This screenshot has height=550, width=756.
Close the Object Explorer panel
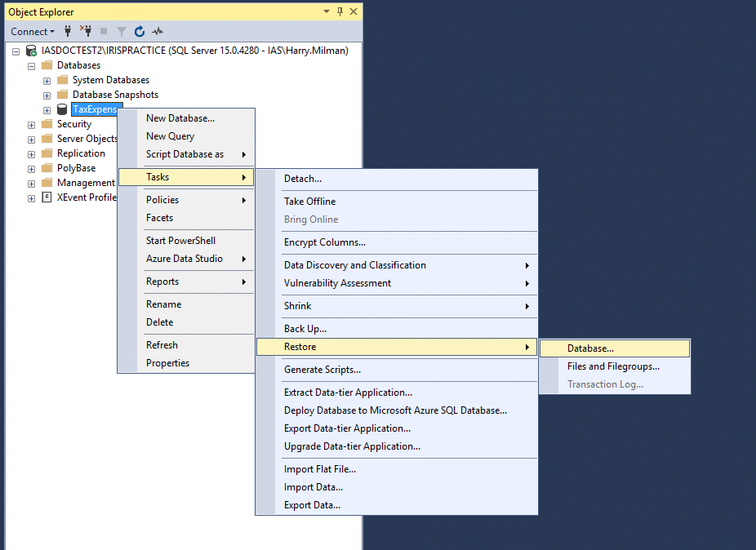pos(354,11)
